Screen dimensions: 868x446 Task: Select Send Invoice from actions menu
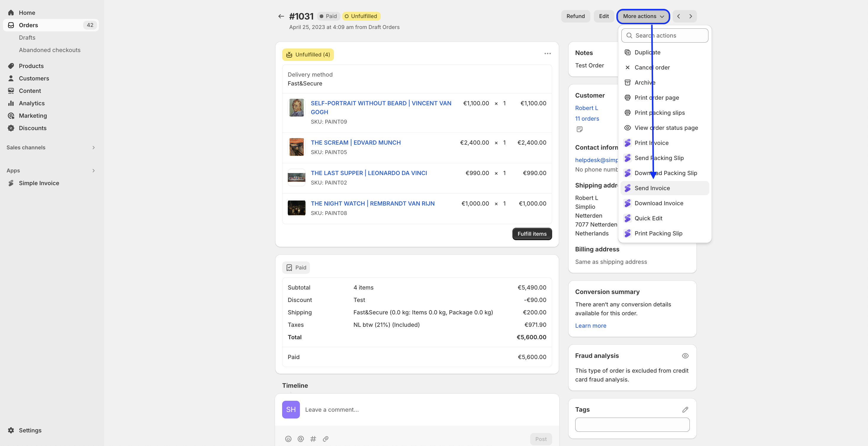(x=652, y=188)
